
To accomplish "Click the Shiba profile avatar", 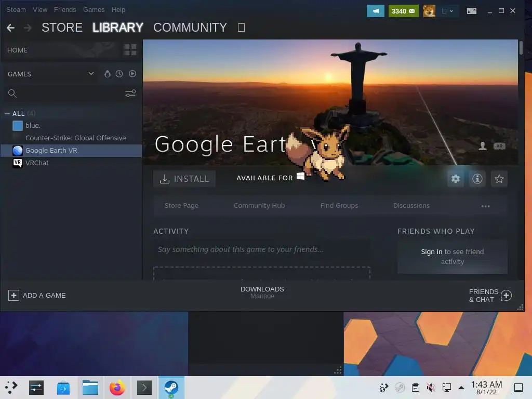I will [429, 11].
